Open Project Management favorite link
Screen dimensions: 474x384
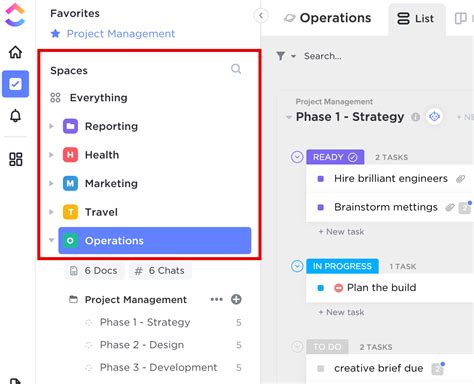coord(121,34)
